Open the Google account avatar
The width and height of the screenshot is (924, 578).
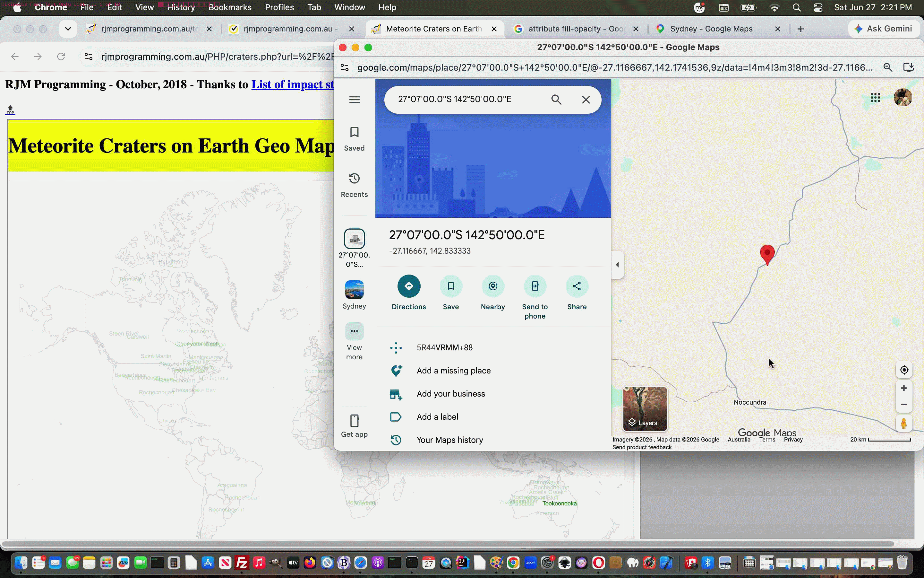click(x=903, y=98)
